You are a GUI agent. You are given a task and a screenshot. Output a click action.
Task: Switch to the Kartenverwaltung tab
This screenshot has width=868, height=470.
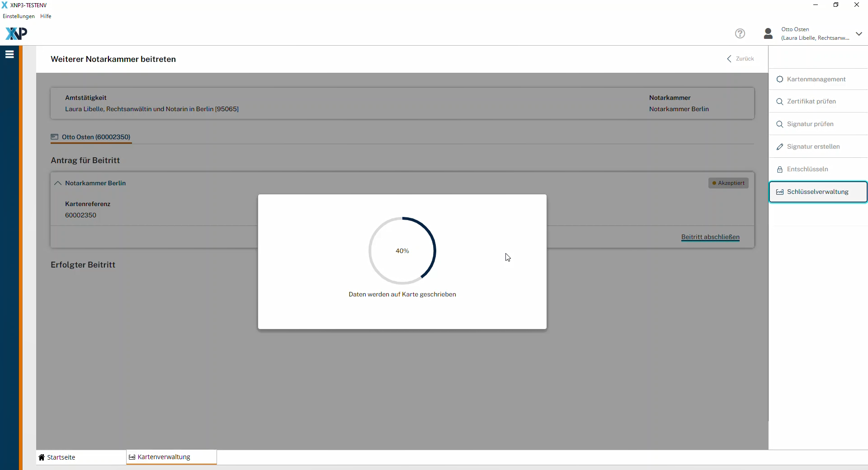(x=171, y=457)
